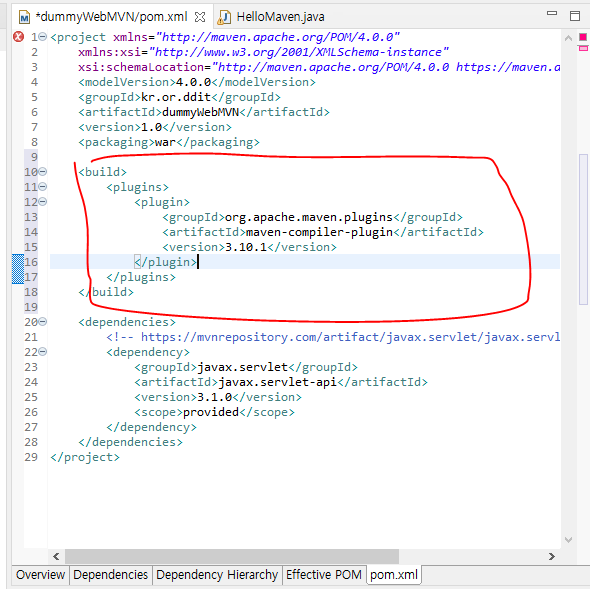Collapse the dependency element on line 22
Screen dimensions: 590x589
[43, 352]
